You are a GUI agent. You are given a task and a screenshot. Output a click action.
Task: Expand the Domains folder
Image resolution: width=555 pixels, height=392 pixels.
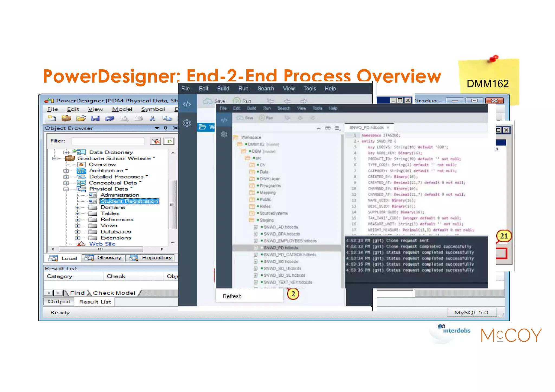pyautogui.click(x=77, y=208)
